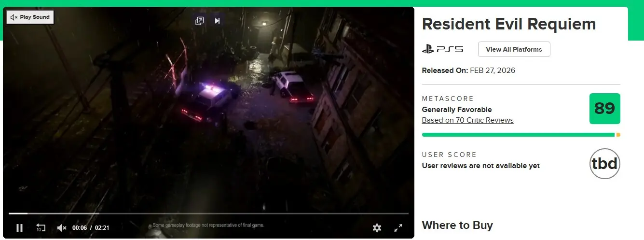Click the video progress bar

pos(208,213)
